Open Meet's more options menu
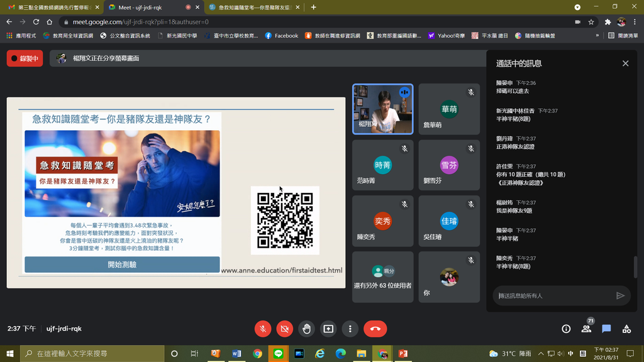 [350, 329]
